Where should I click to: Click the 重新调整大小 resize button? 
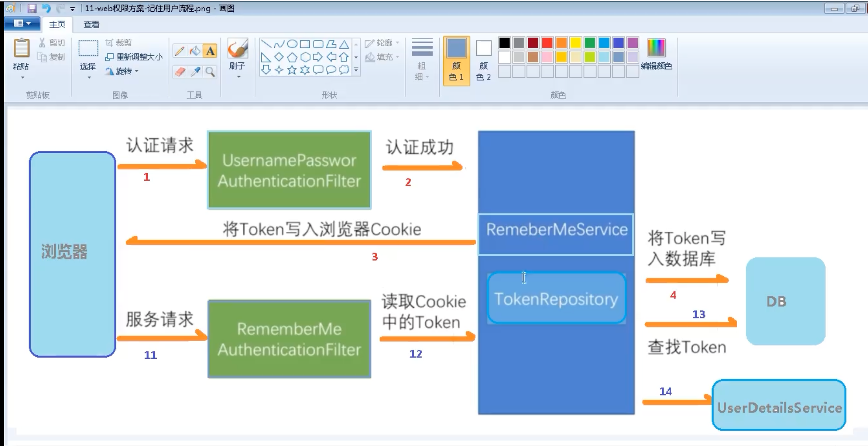point(134,57)
